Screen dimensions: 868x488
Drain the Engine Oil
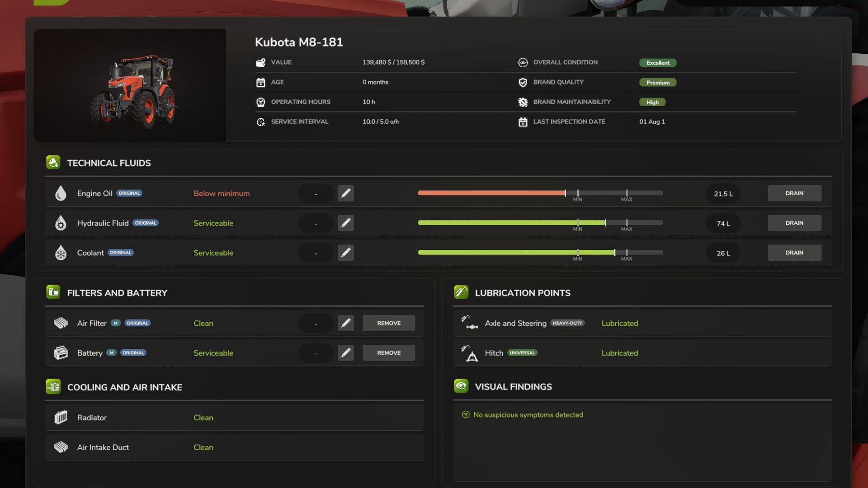(x=794, y=193)
